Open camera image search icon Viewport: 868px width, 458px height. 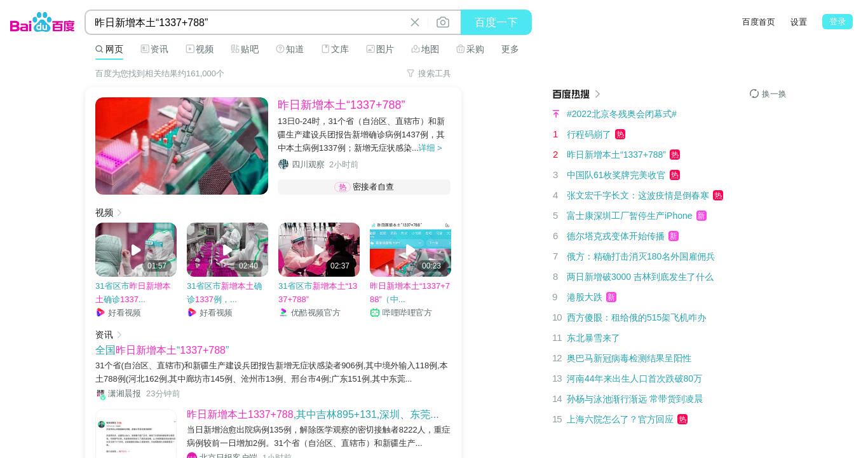(x=443, y=22)
